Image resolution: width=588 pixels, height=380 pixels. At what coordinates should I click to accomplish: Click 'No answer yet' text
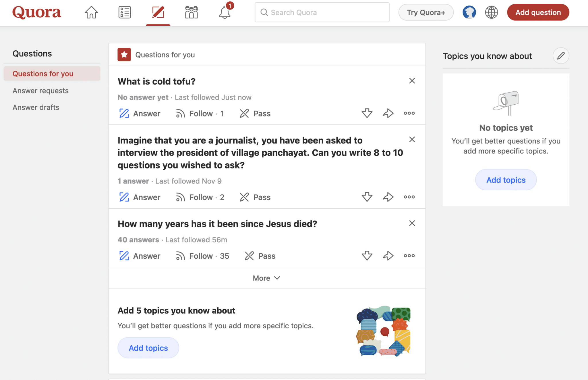(143, 97)
